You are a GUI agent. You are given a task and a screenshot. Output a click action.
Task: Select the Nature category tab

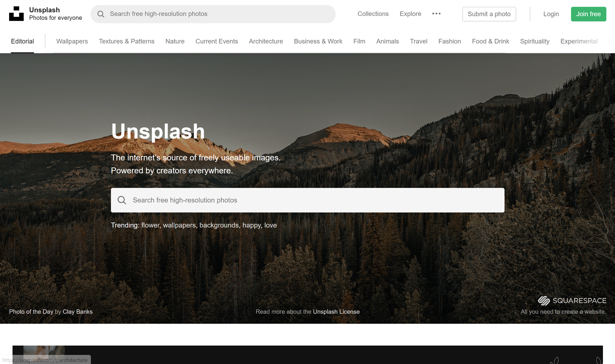coord(175,41)
